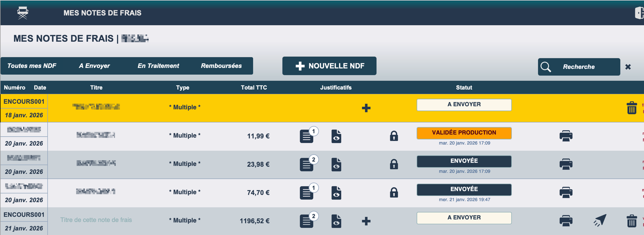This screenshot has width=644, height=235.
Task: Click the lock icon on the 74,70 € row
Action: [x=394, y=193]
